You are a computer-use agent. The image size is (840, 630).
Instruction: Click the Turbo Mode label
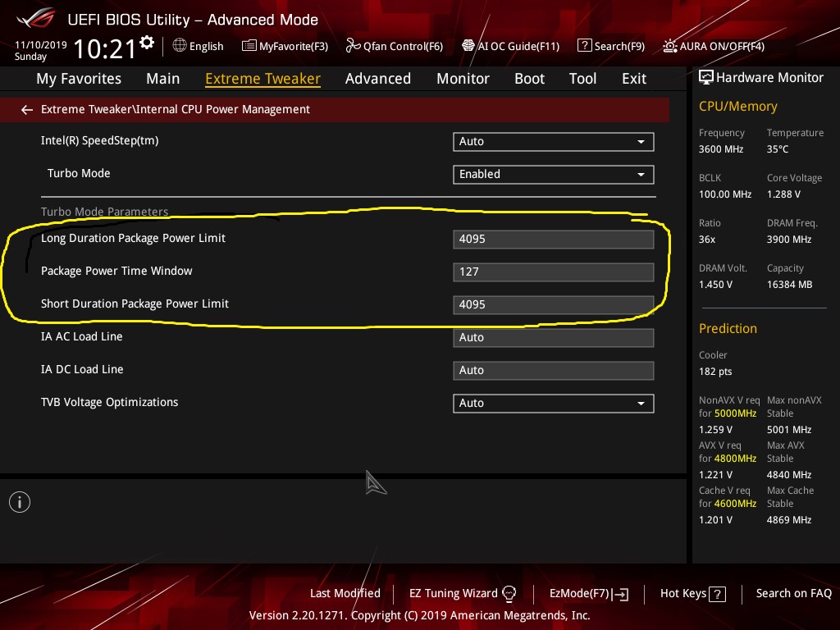click(x=79, y=173)
